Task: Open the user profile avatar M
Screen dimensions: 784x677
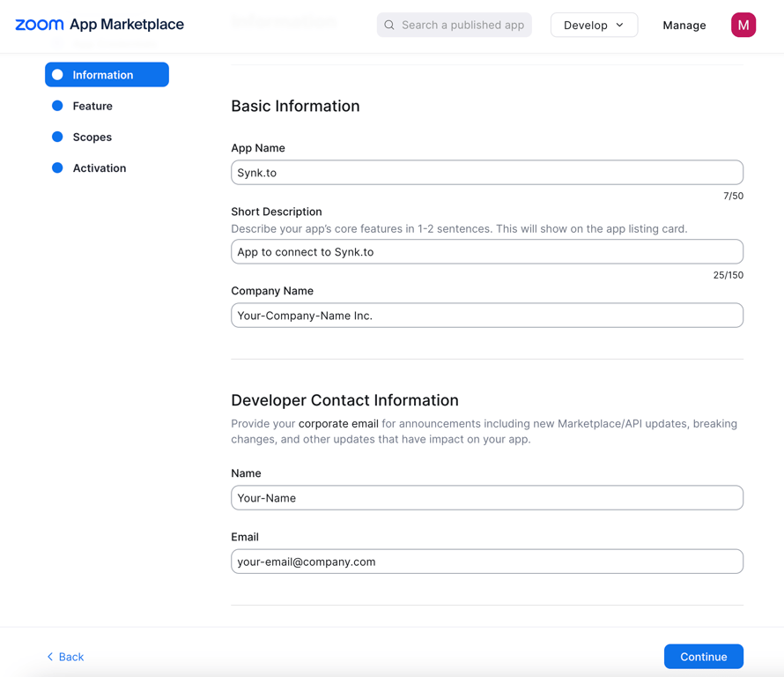Action: click(743, 25)
